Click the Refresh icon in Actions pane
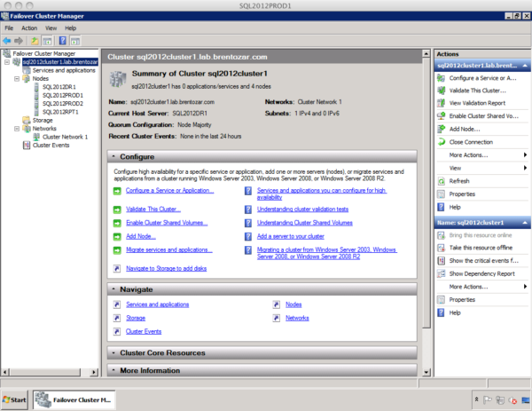 pos(441,181)
